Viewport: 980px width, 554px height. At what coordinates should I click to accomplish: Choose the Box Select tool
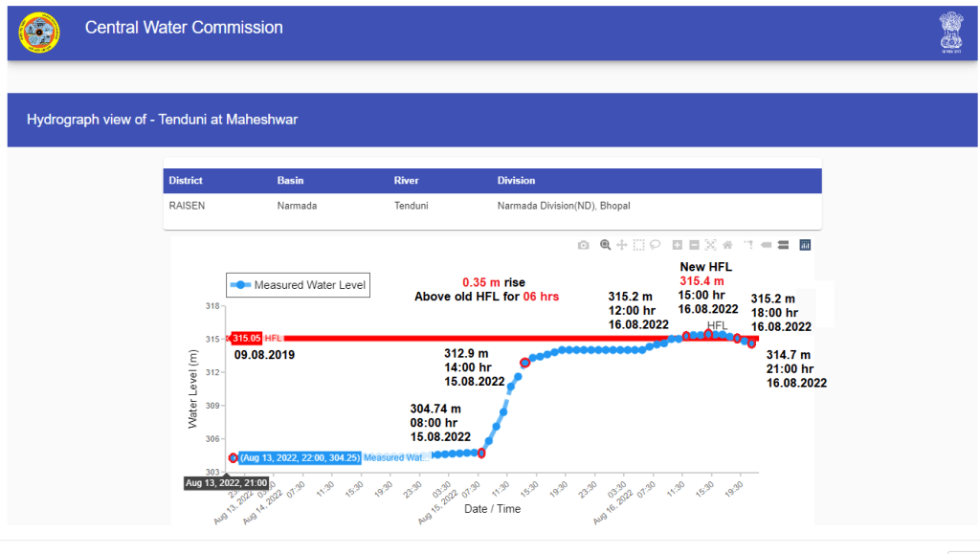(639, 245)
